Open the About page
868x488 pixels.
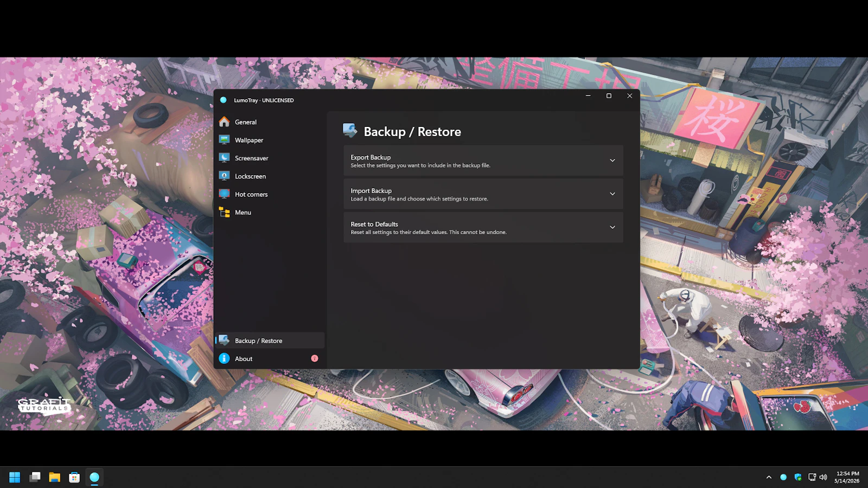pos(270,358)
